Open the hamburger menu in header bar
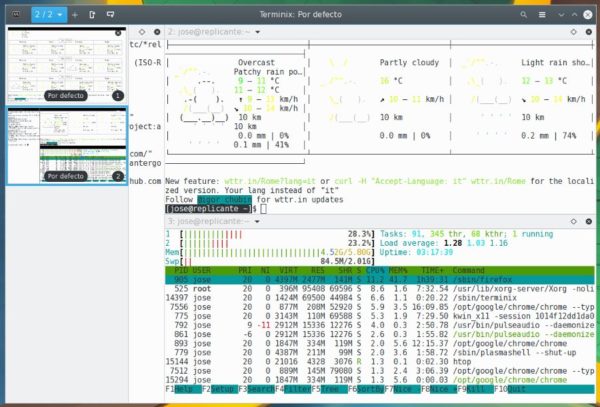This screenshot has height=407, width=600. tap(542, 15)
